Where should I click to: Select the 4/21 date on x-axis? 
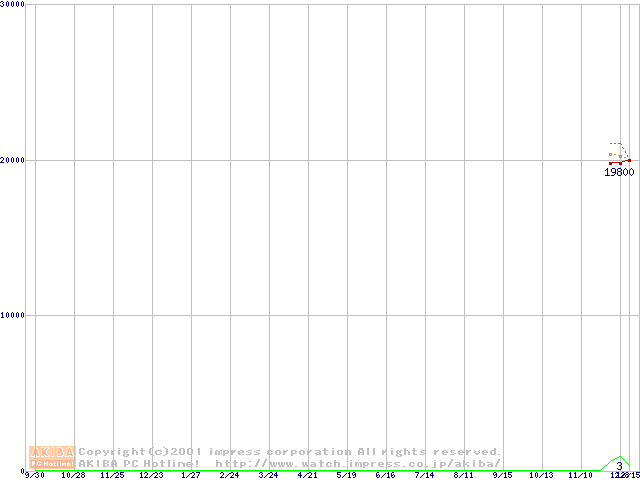[308, 475]
